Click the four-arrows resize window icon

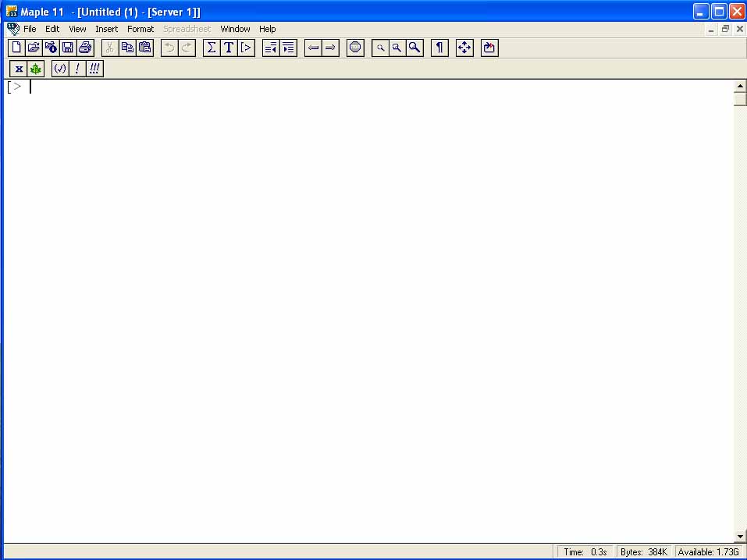(464, 48)
